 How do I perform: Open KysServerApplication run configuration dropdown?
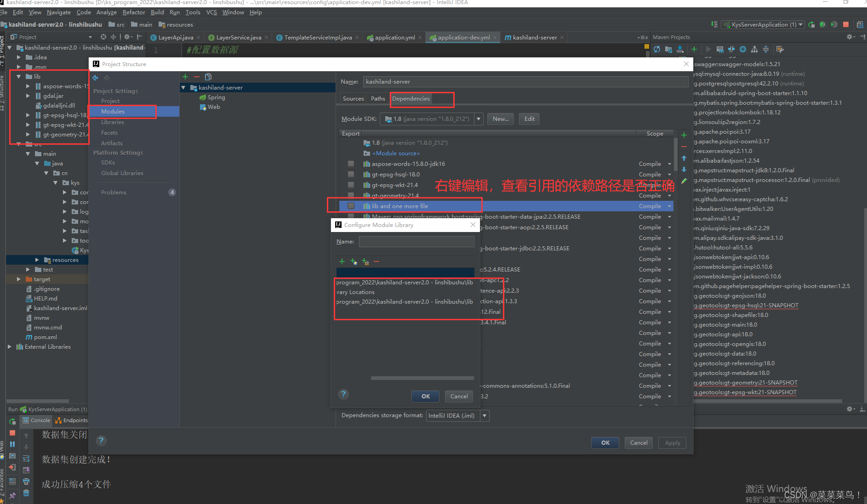coord(801,25)
